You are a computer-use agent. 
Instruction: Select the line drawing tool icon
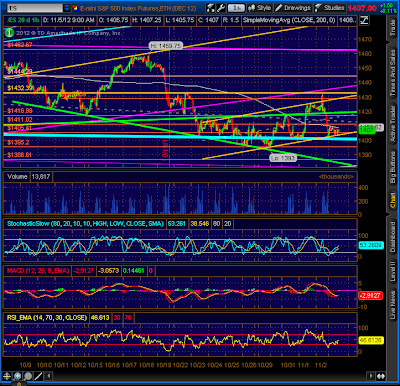[x=38, y=376]
